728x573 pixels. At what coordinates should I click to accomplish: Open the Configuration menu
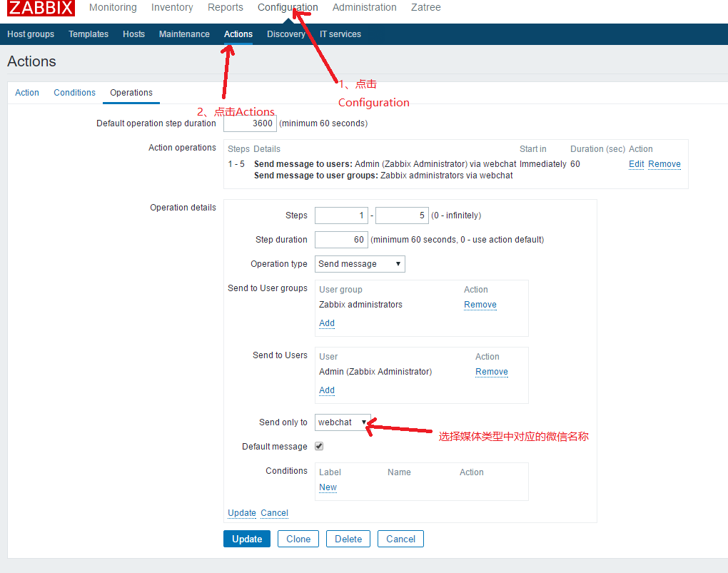pos(288,7)
